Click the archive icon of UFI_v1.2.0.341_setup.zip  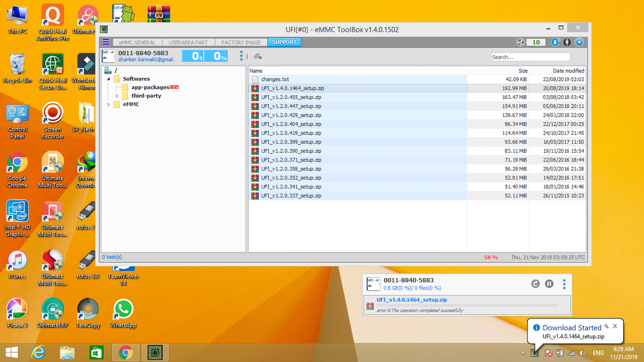coord(255,187)
